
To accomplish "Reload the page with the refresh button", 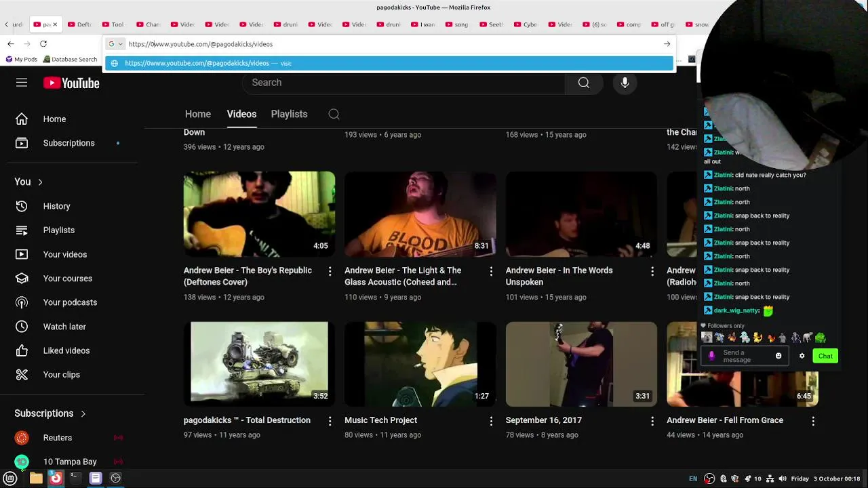I will coord(43,44).
